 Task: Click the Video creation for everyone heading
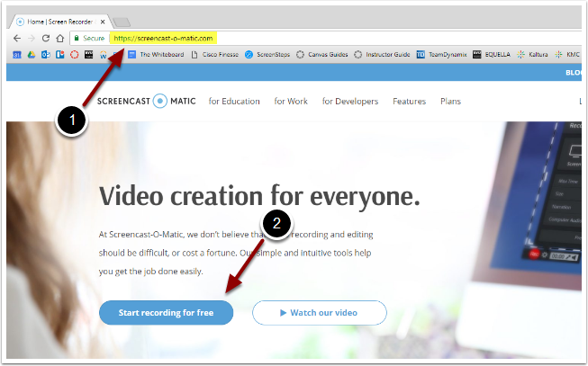[x=259, y=196]
